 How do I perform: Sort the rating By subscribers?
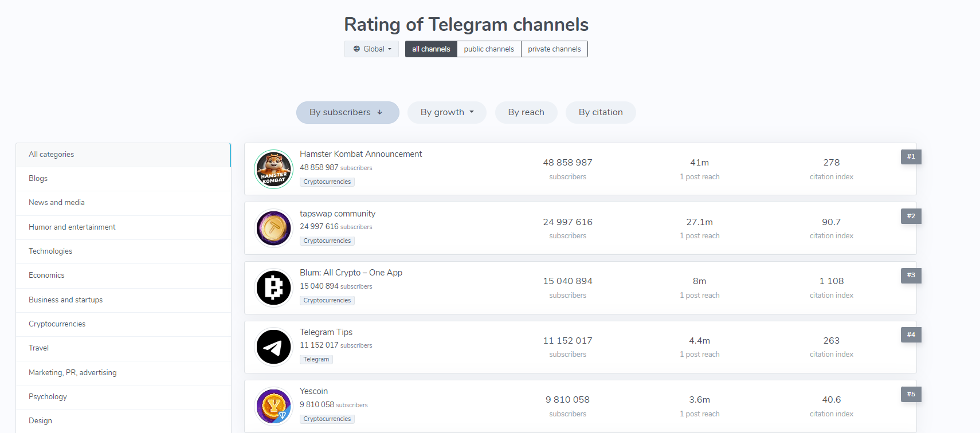(348, 112)
